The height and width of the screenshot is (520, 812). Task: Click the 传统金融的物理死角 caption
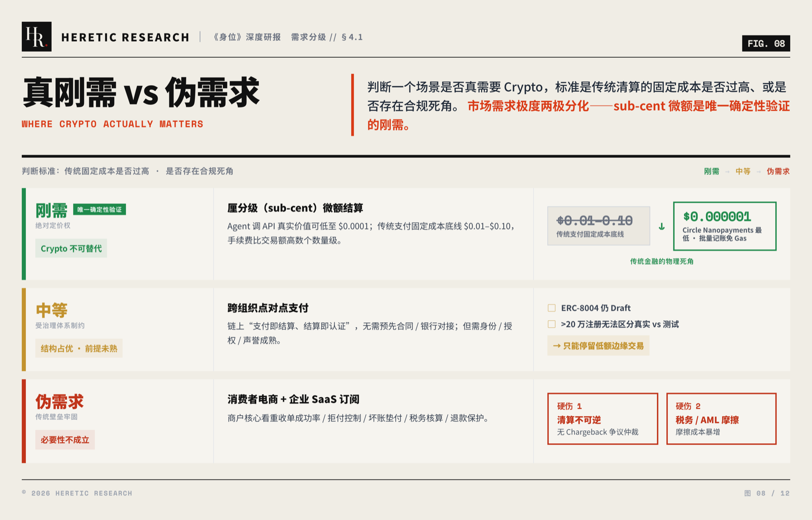[662, 261]
